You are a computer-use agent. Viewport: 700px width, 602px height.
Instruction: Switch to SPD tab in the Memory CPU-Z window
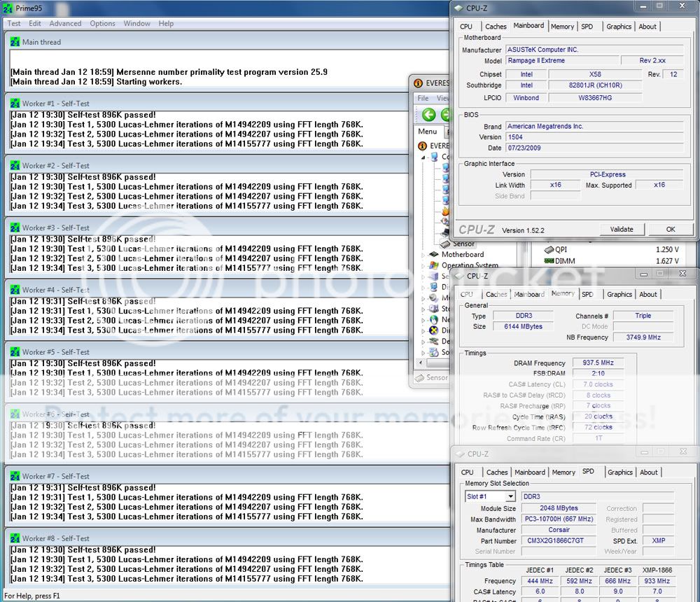coord(587,295)
